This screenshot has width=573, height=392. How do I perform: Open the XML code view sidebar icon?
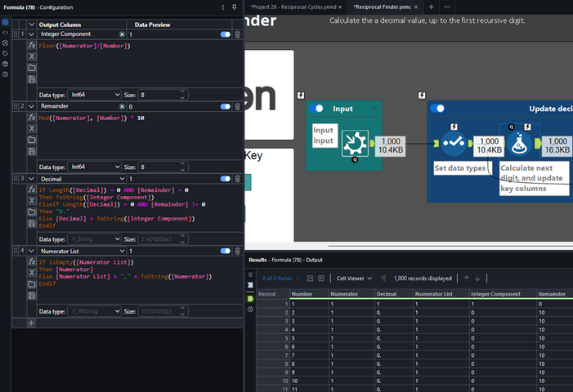[5, 33]
